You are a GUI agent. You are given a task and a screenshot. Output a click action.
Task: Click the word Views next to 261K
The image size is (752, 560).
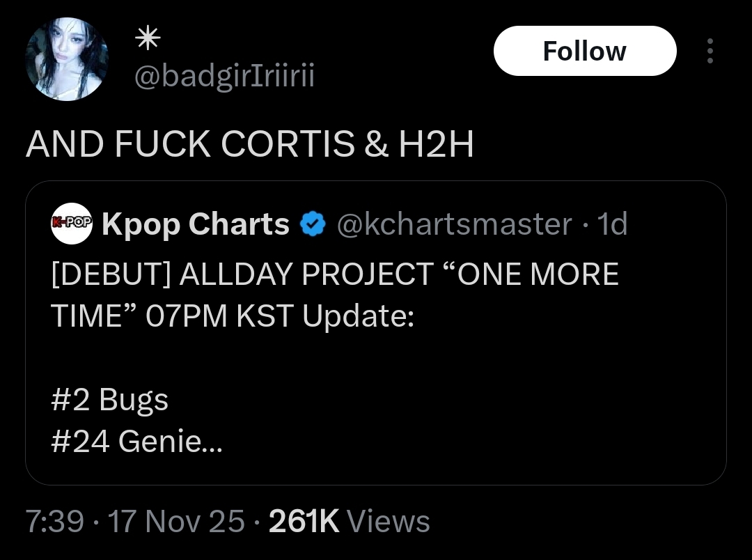click(x=388, y=521)
